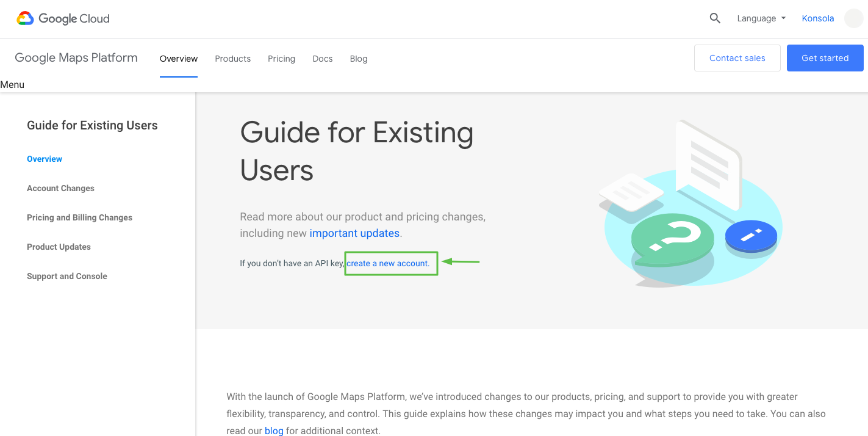Open Pricing and Billing Changes sidebar item
The image size is (868, 436).
(x=79, y=217)
